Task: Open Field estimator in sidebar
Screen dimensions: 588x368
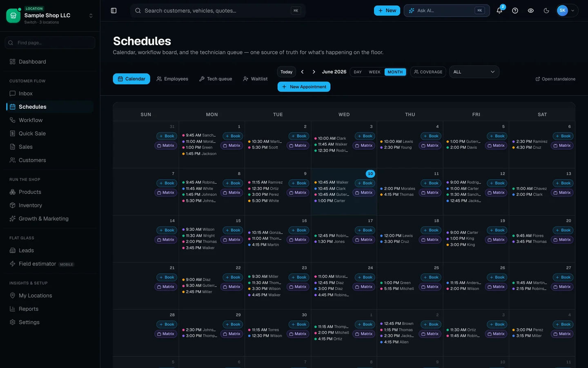Action: click(x=50, y=264)
